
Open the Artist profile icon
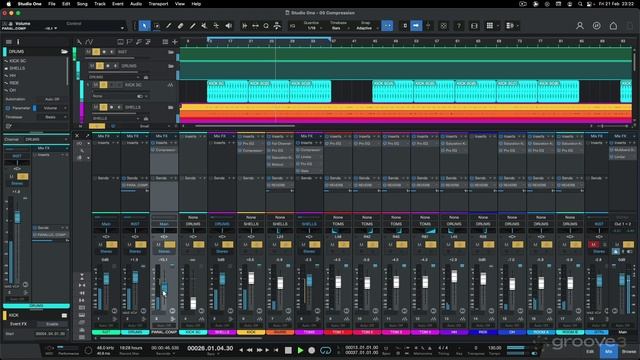[580, 26]
